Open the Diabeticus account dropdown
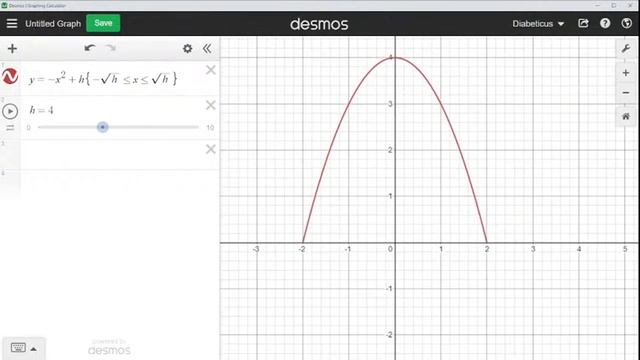Viewport: 640px width, 360px height. click(x=538, y=24)
